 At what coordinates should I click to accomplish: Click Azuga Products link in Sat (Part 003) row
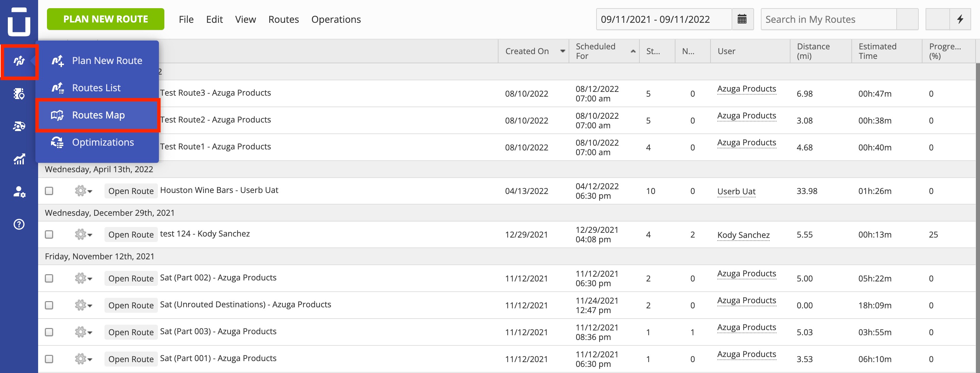[747, 327]
